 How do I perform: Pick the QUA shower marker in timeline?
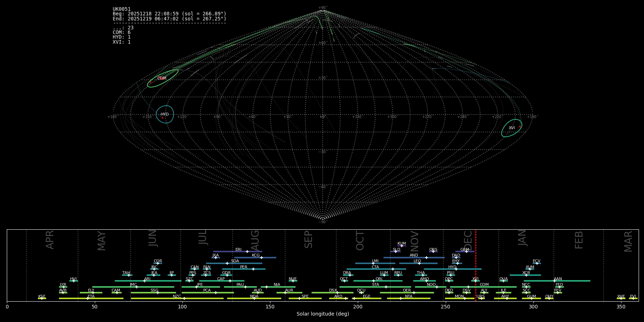click(503, 281)
